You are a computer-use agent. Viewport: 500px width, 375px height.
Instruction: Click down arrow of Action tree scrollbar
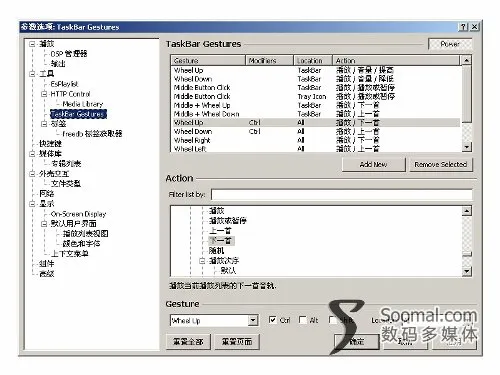tap(467, 271)
